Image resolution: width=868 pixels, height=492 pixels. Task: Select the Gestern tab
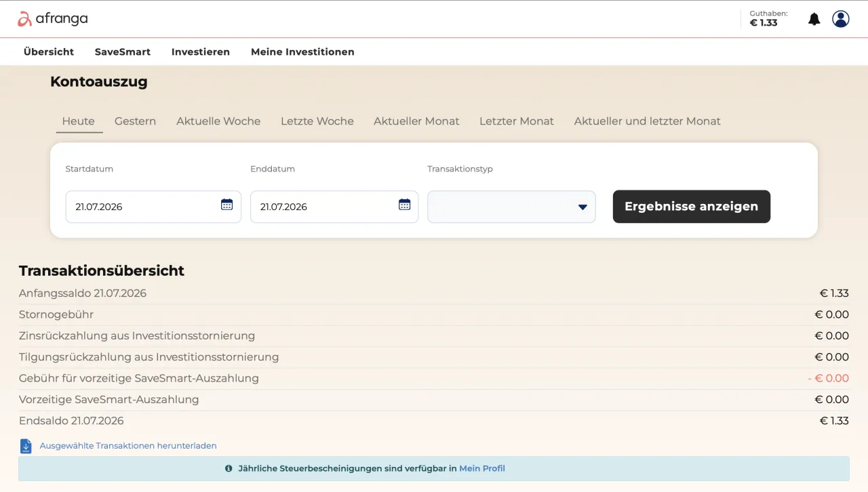135,121
